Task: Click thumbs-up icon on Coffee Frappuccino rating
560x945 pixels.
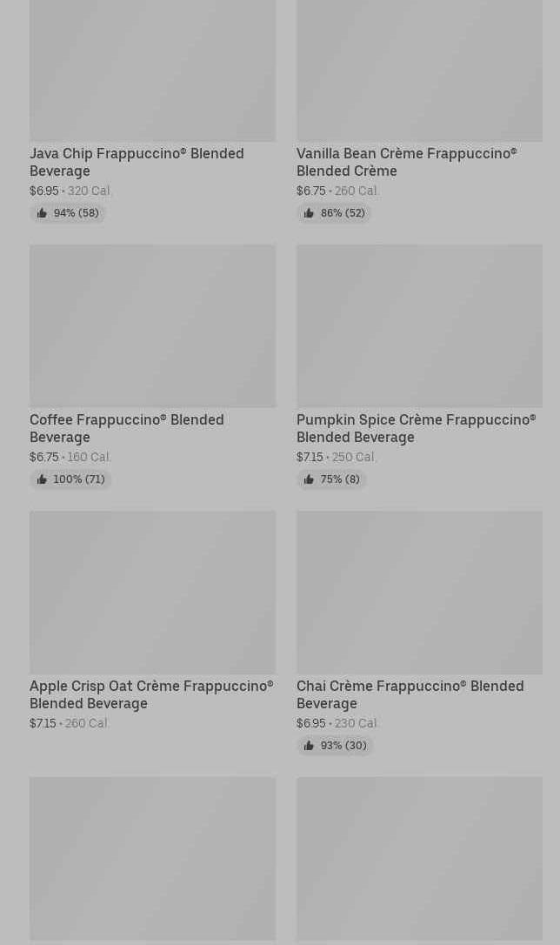Action: coord(42,479)
